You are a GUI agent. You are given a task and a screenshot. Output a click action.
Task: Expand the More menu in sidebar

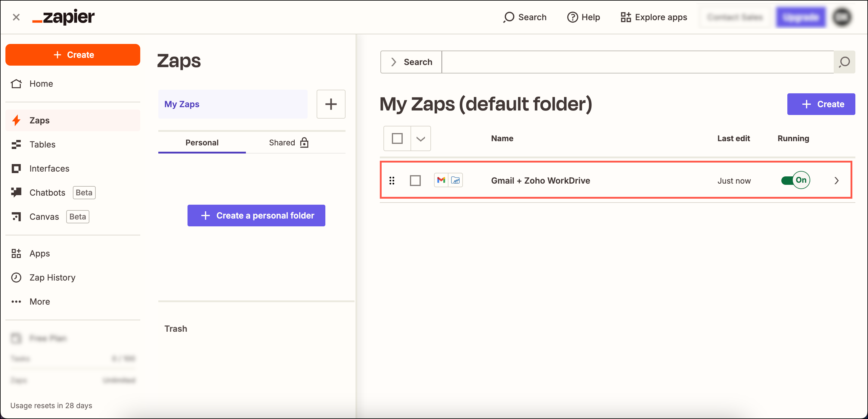[73, 302]
